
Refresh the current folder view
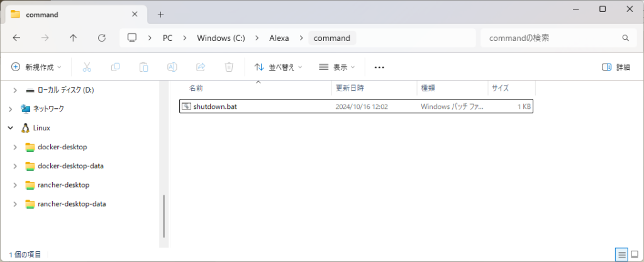coord(102,38)
